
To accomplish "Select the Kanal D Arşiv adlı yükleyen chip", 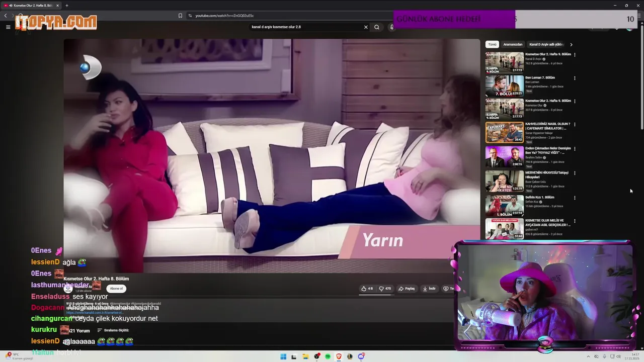I will tap(546, 44).
